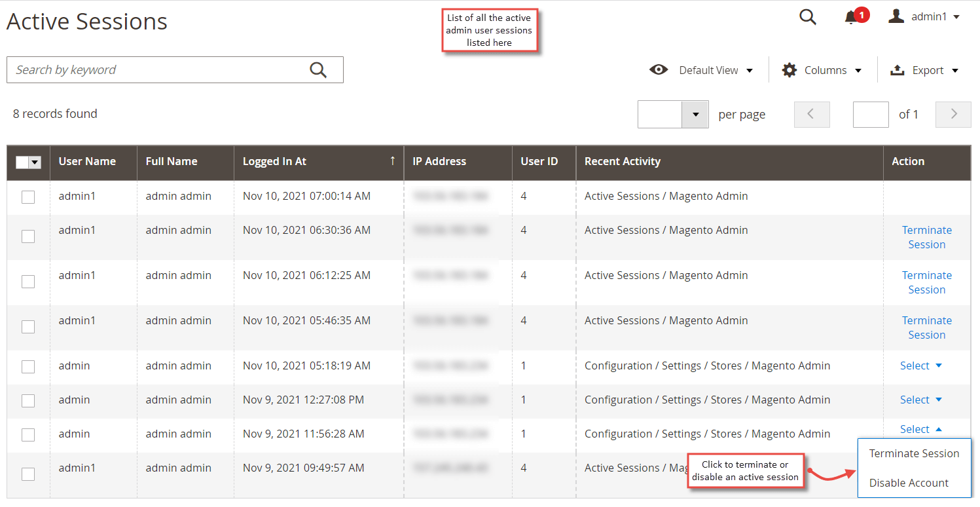Choose Disable Account from the open menu
The height and width of the screenshot is (507, 980).
[909, 483]
